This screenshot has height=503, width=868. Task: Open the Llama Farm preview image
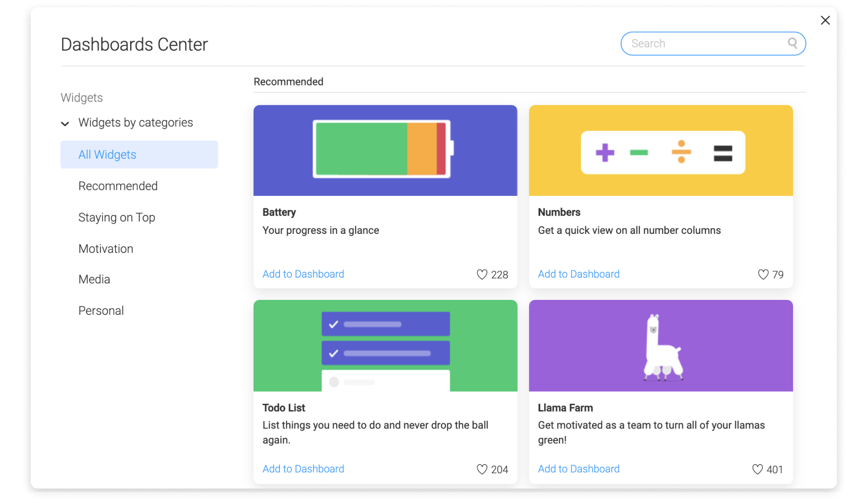(660, 346)
